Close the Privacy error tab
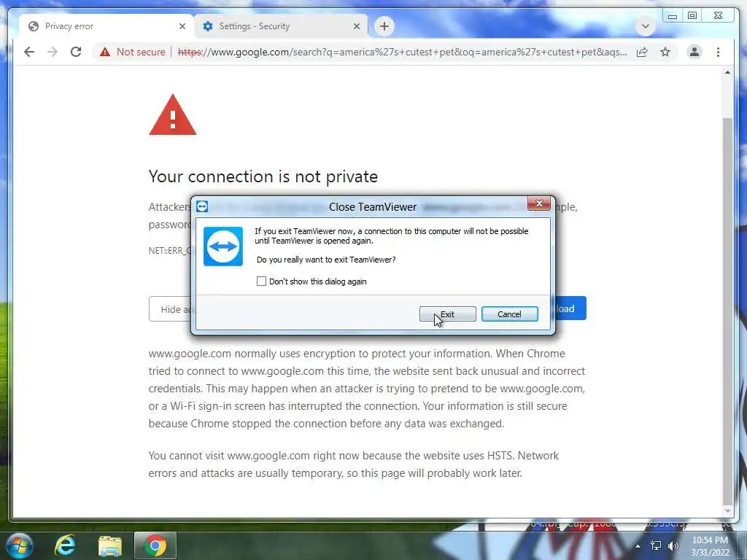Viewport: 747px width, 560px height. click(x=182, y=26)
